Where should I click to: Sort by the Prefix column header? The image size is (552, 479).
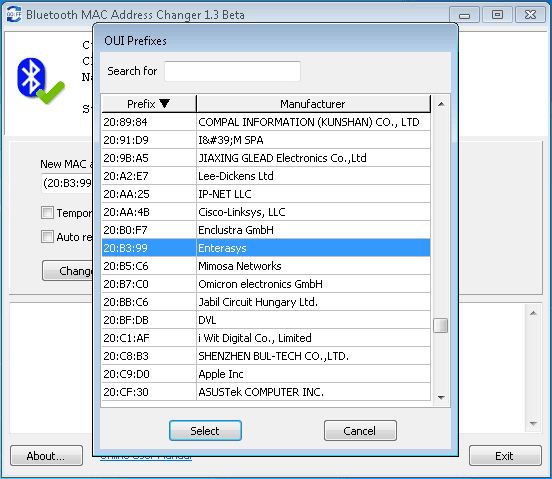(149, 104)
